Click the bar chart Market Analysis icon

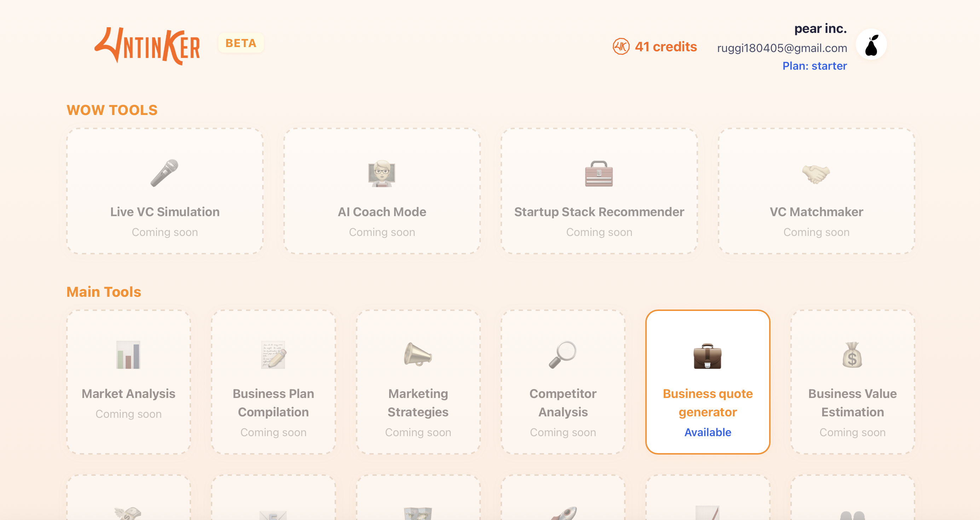click(128, 355)
